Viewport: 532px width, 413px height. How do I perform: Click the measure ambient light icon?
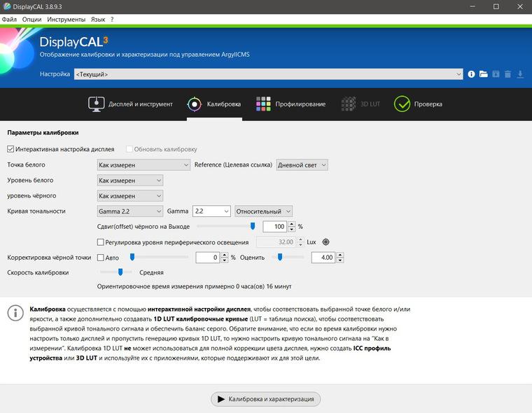click(325, 242)
